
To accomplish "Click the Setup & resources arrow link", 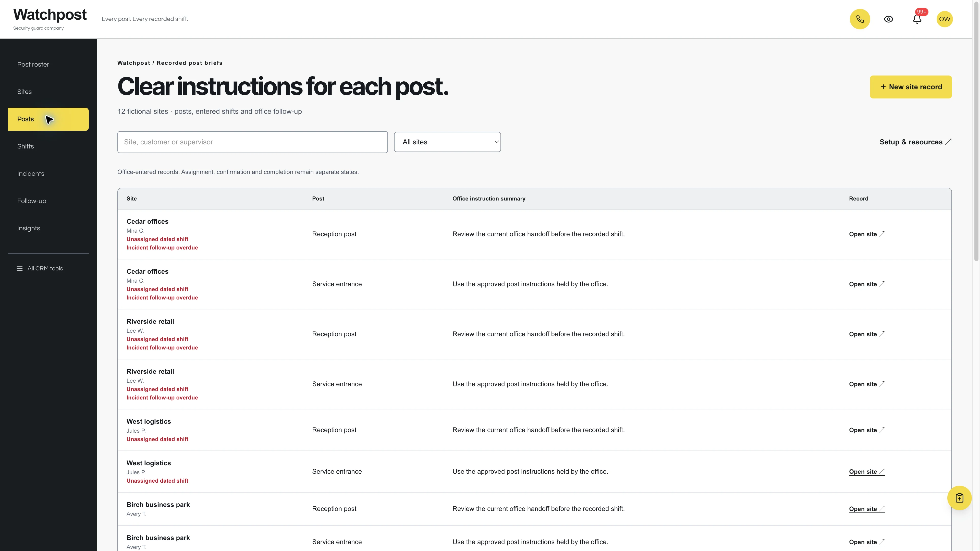I will coord(915,142).
